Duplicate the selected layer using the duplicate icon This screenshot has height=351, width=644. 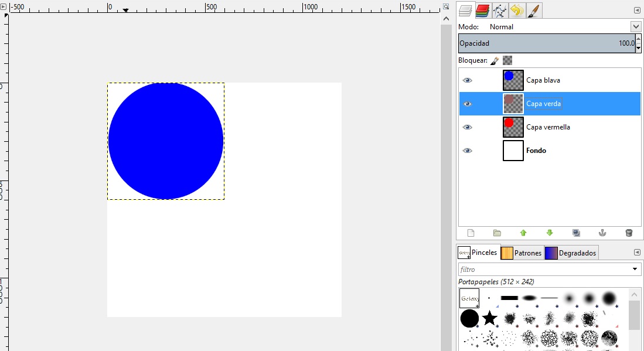pyautogui.click(x=576, y=233)
